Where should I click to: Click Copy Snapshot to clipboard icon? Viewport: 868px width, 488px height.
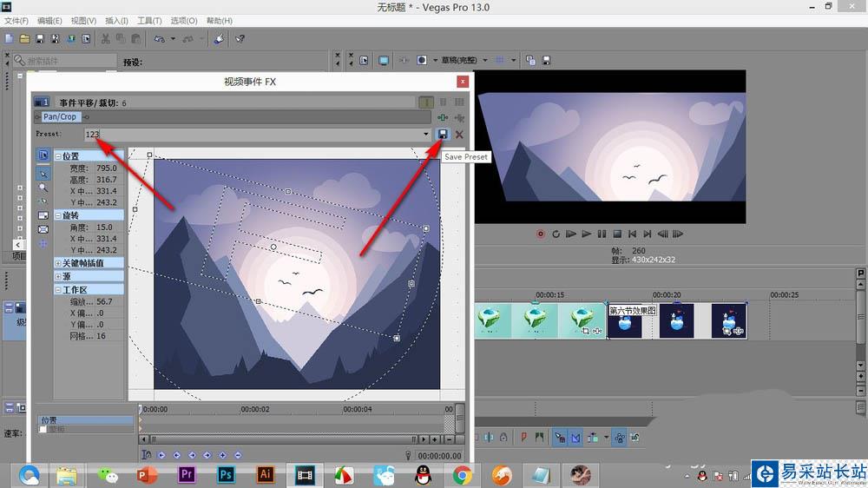click(x=530, y=61)
